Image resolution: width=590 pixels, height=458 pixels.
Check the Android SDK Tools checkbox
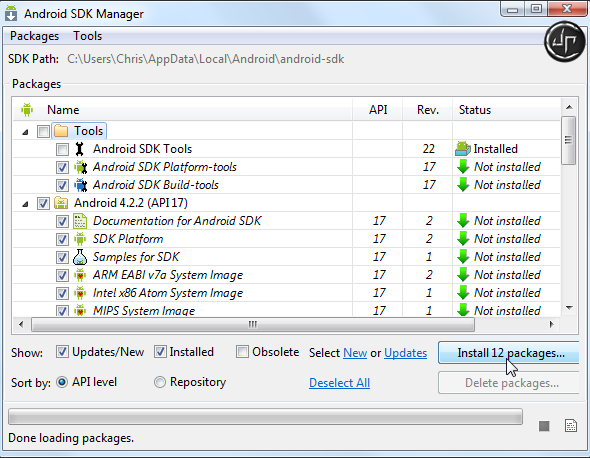coord(62,149)
